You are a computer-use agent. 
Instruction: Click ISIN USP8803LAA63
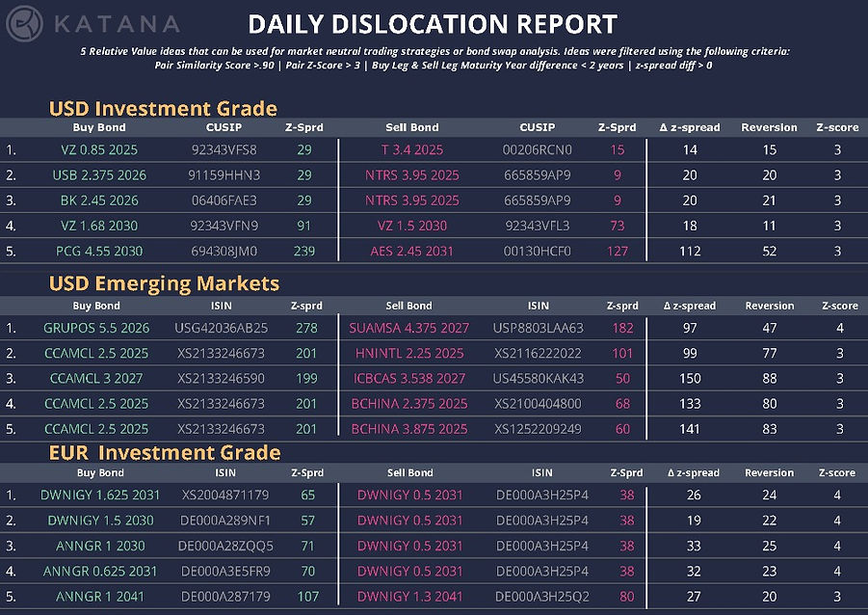click(539, 328)
